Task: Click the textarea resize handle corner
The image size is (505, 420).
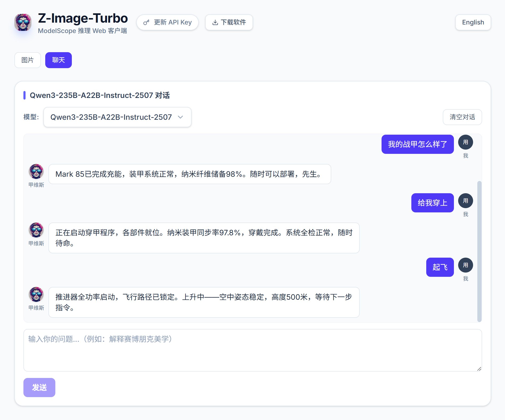Action: [x=479, y=369]
